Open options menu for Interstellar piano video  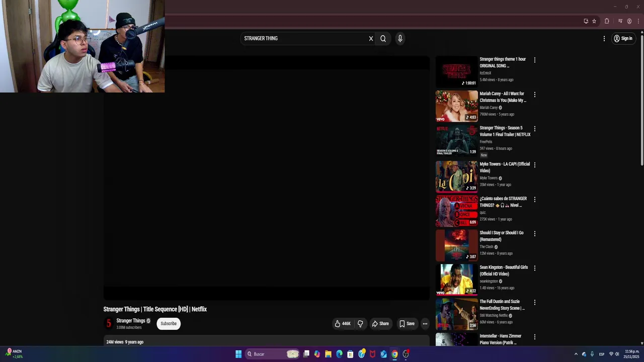(534, 337)
